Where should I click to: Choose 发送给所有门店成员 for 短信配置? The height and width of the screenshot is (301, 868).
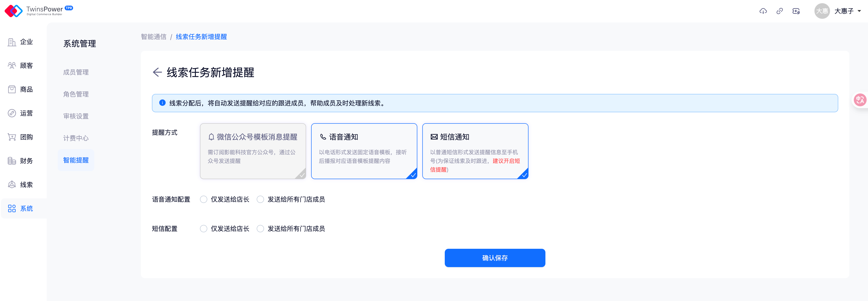[x=260, y=229]
